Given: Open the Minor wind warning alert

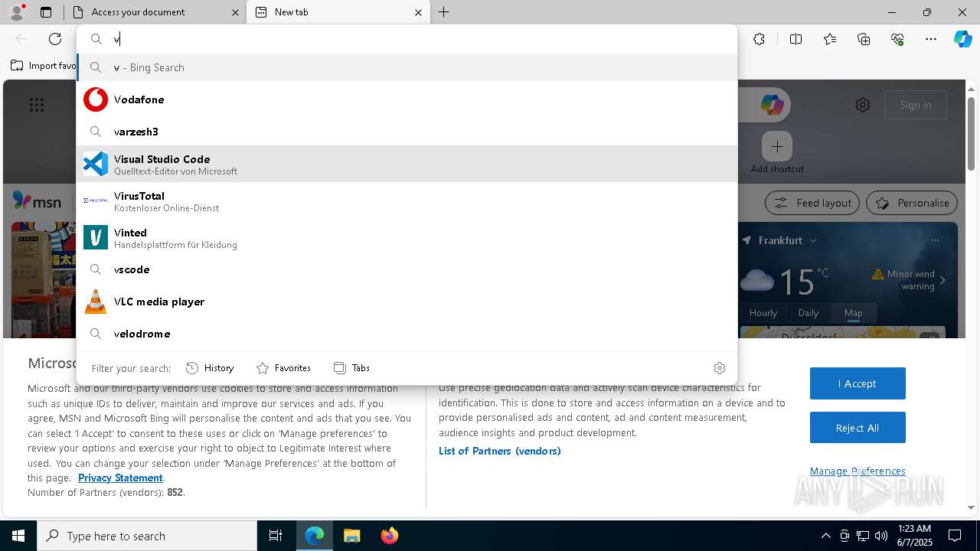Looking at the screenshot, I should (x=910, y=279).
